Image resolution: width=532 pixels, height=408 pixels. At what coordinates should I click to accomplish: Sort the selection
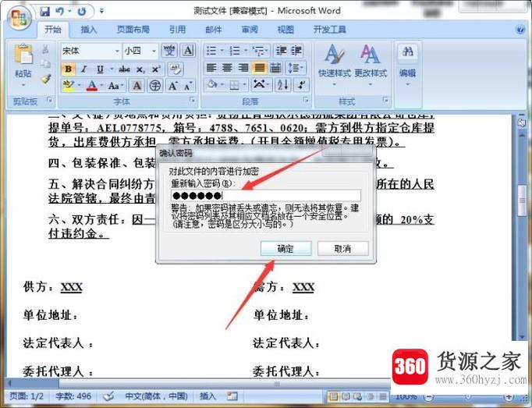click(282, 84)
